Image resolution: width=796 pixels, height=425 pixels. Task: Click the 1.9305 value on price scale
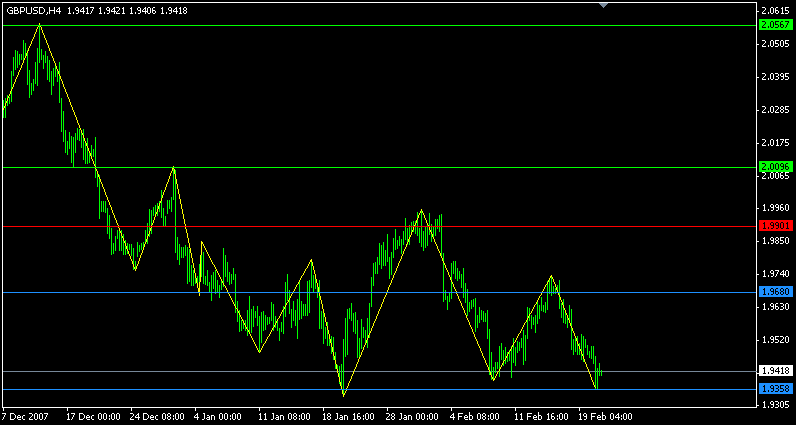coord(775,406)
